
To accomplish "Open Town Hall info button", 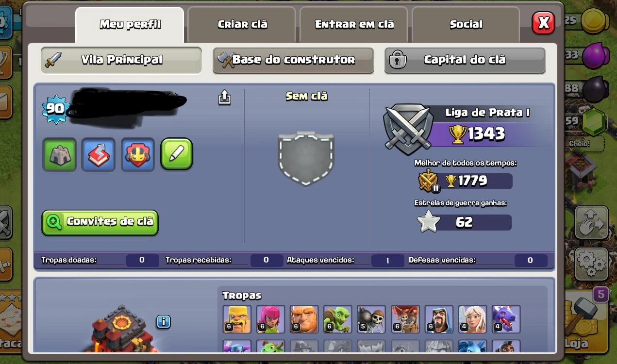I will coord(164,322).
